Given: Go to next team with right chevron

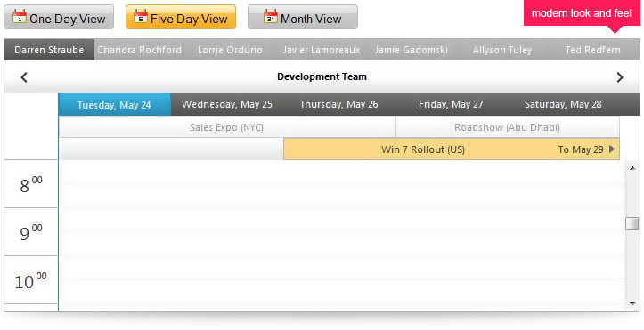Looking at the screenshot, I should [620, 77].
